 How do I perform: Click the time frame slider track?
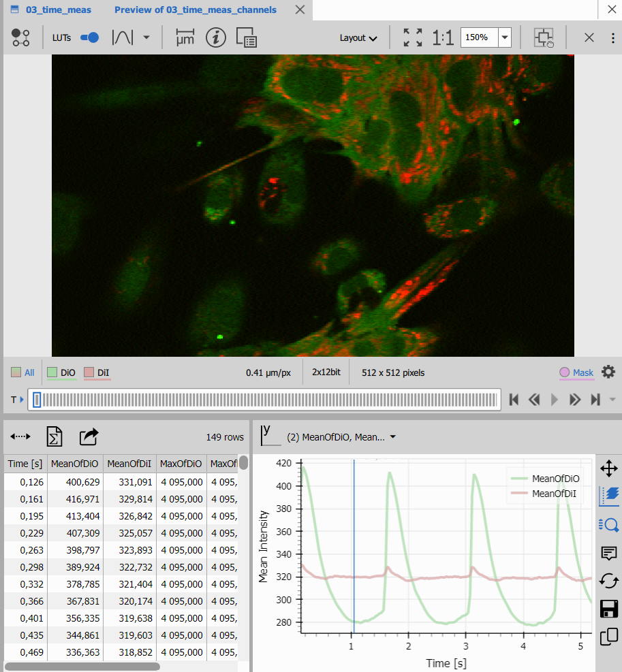pos(266,400)
